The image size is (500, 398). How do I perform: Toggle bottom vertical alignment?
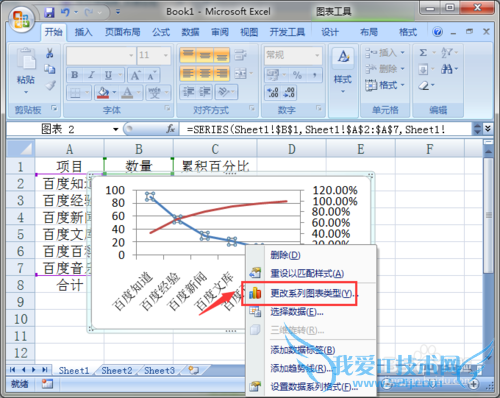point(221,55)
